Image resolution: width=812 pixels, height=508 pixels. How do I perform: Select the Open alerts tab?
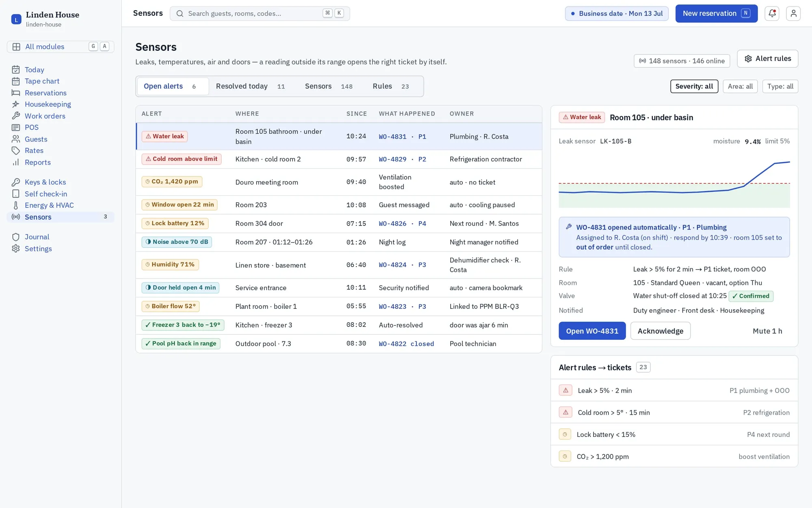pos(173,86)
